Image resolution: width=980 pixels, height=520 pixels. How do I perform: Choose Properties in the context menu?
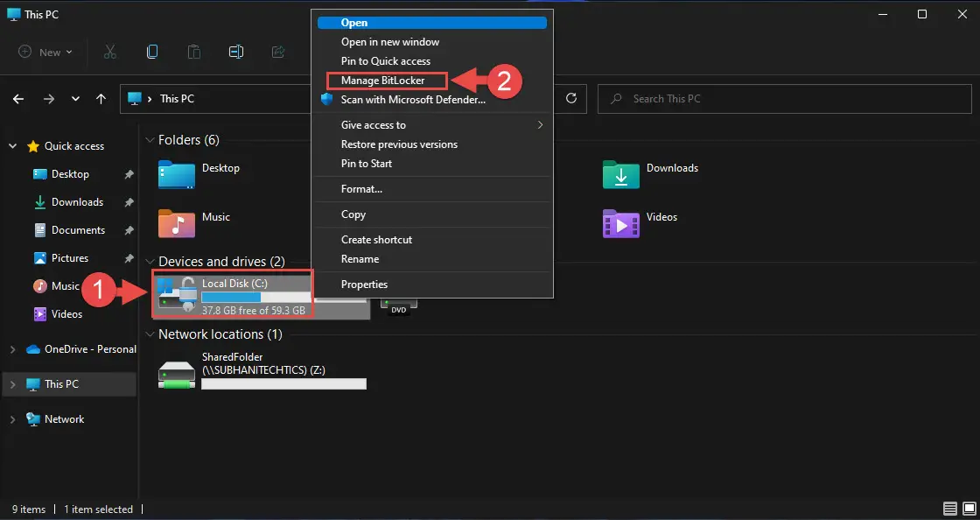[x=364, y=285]
